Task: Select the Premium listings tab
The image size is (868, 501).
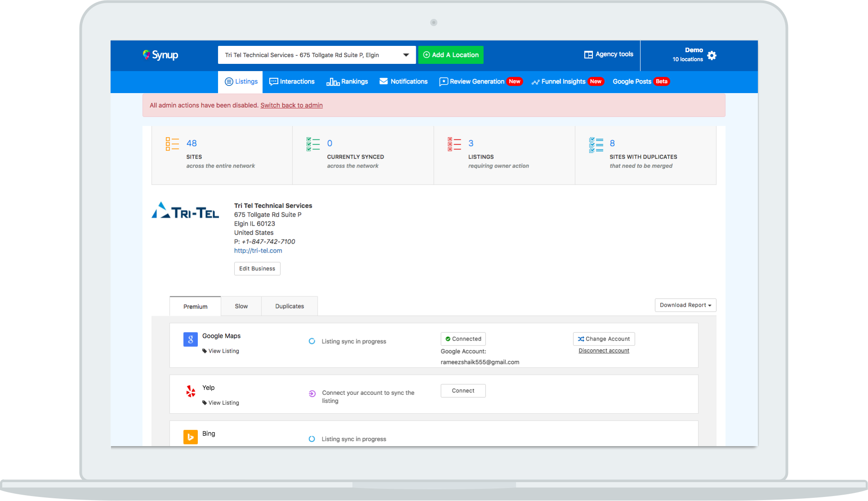Action: [196, 306]
